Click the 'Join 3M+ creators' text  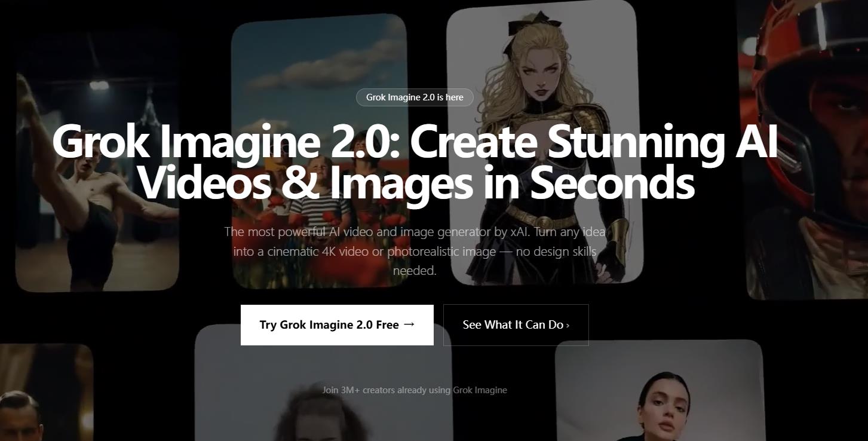(x=415, y=390)
